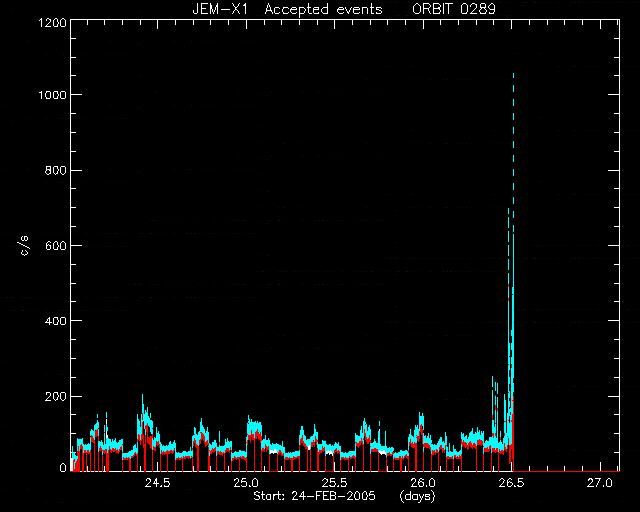This screenshot has height=512, width=640.
Task: Click the 600 y-axis tick label
Action: pyautogui.click(x=55, y=245)
